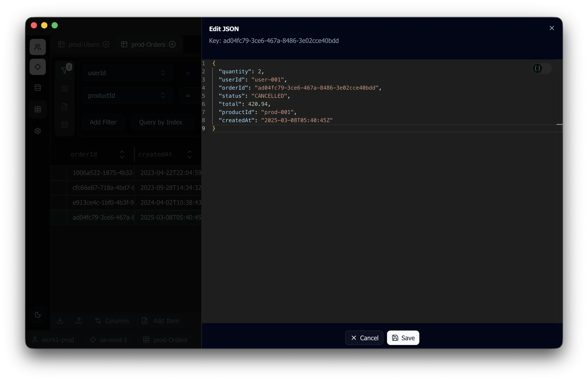
Task: Click the "prod-001" productId value
Action: [277, 112]
